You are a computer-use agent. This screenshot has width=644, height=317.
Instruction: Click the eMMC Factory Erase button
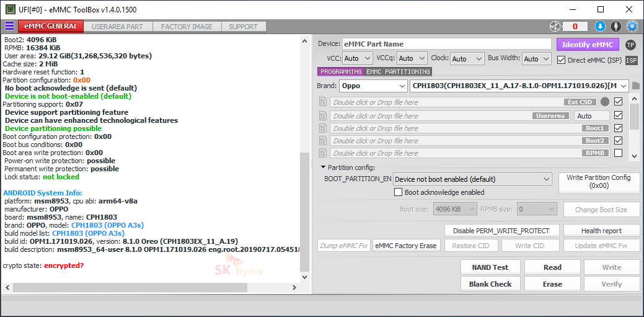[407, 246]
